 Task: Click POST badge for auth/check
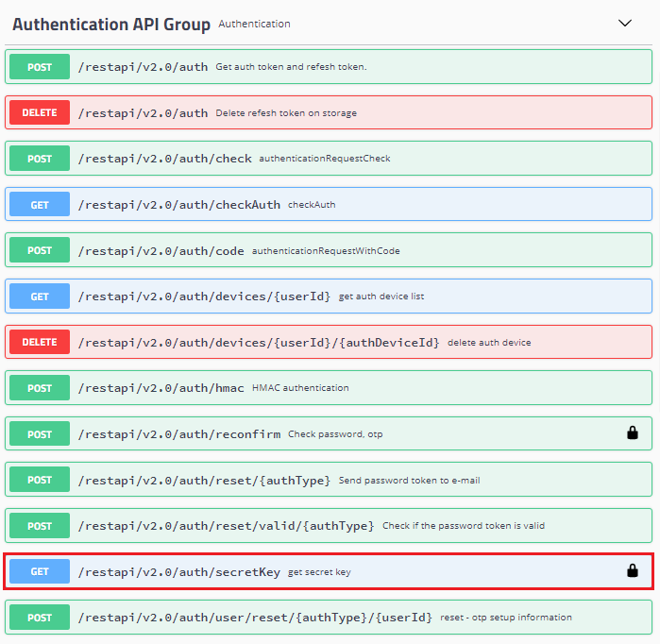tap(40, 159)
